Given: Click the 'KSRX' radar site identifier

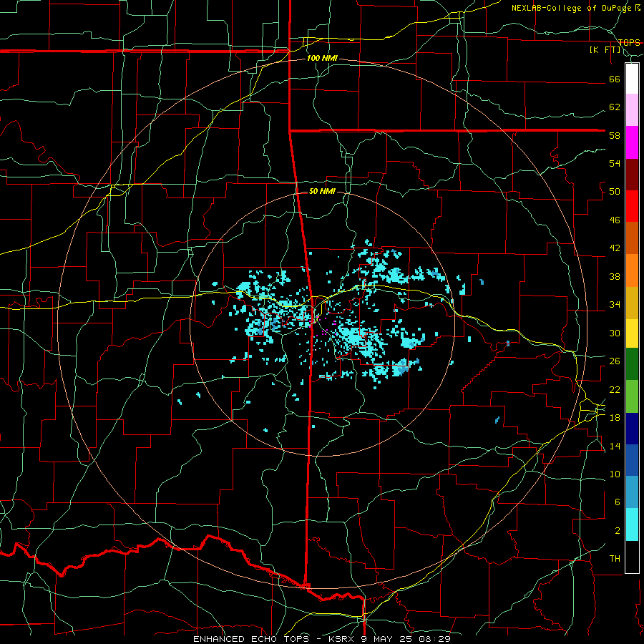Looking at the screenshot, I should click(343, 639).
